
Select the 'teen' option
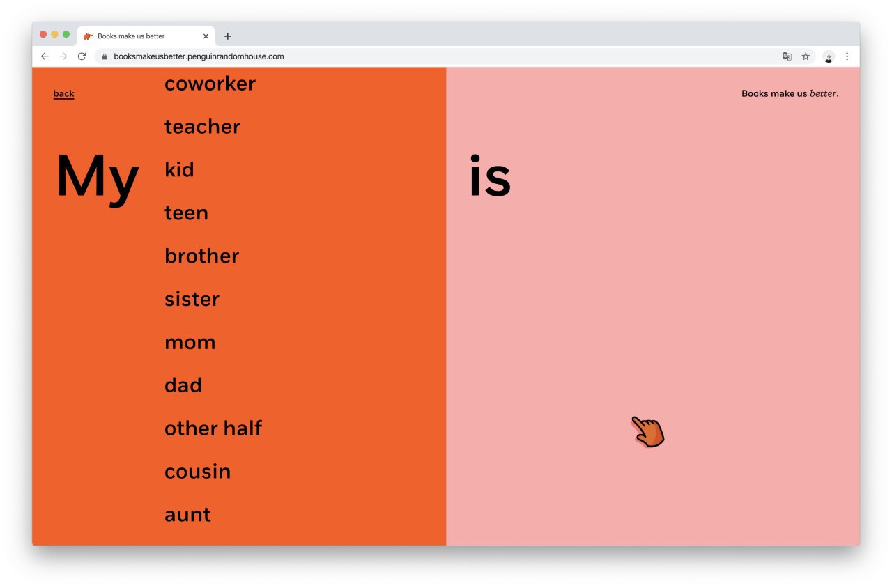[x=186, y=212]
